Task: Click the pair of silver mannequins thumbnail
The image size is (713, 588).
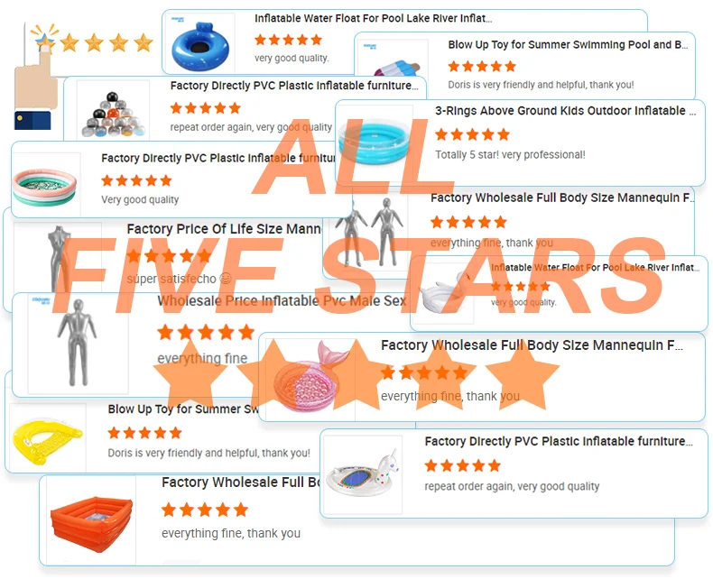Action: click(369, 232)
